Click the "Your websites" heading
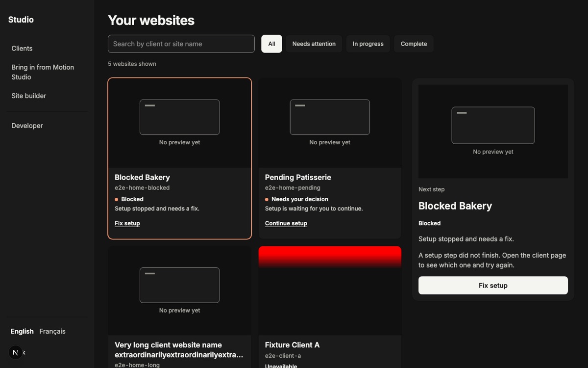 pyautogui.click(x=151, y=20)
